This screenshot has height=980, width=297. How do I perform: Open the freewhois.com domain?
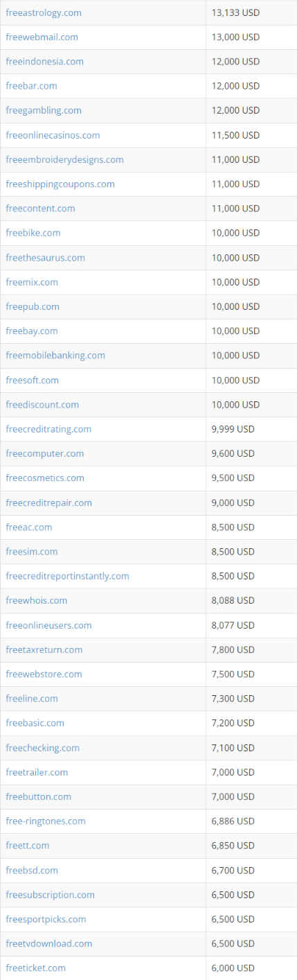coord(37,600)
